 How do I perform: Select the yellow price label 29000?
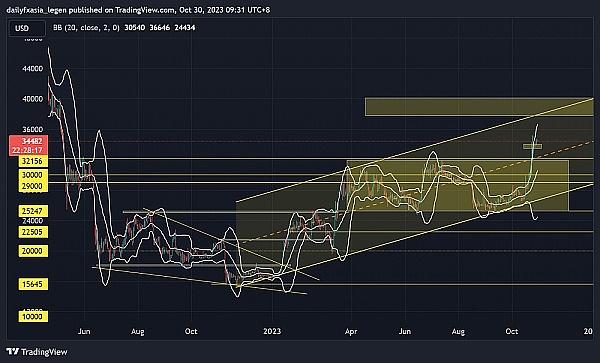tap(33, 186)
